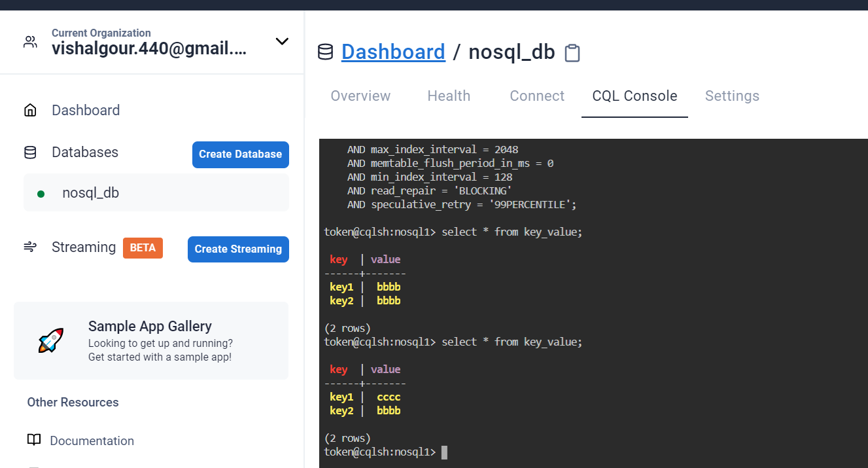Open Documentation via the book icon

click(34, 440)
